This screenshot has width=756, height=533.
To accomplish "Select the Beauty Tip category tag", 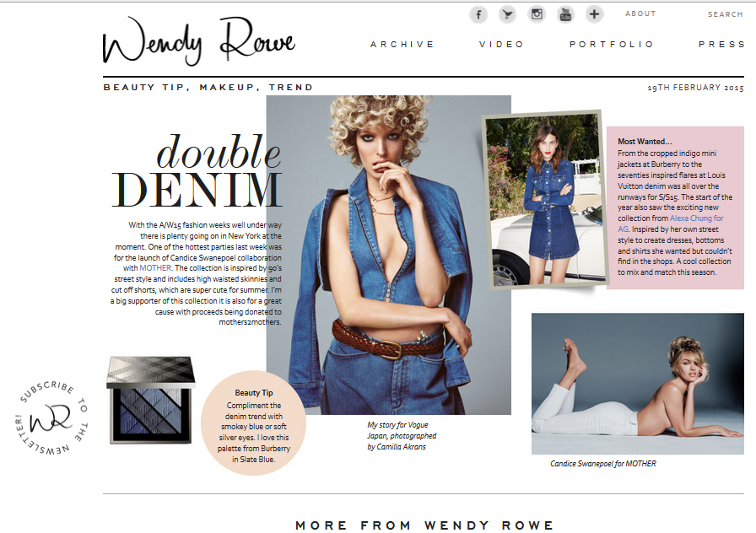I will pyautogui.click(x=146, y=88).
